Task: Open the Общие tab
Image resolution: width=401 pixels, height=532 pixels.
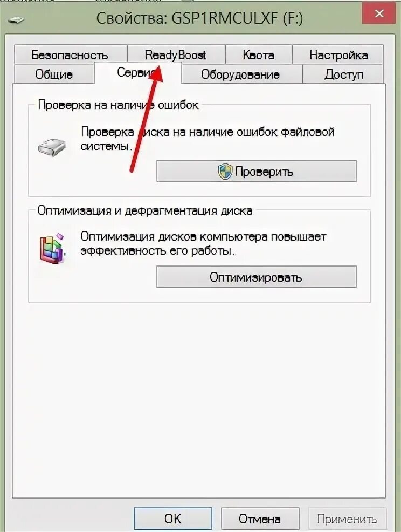Action: click(x=54, y=74)
